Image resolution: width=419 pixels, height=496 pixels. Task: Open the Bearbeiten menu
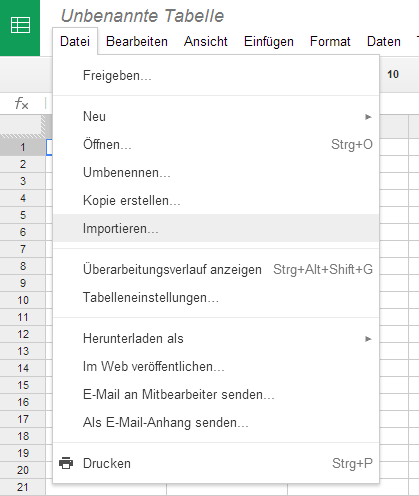click(x=137, y=42)
